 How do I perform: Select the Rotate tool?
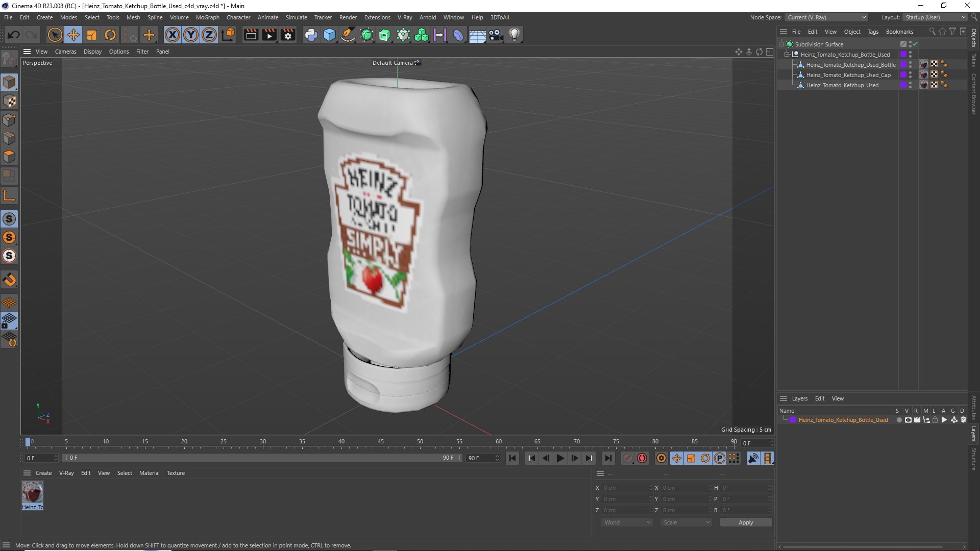pos(110,35)
